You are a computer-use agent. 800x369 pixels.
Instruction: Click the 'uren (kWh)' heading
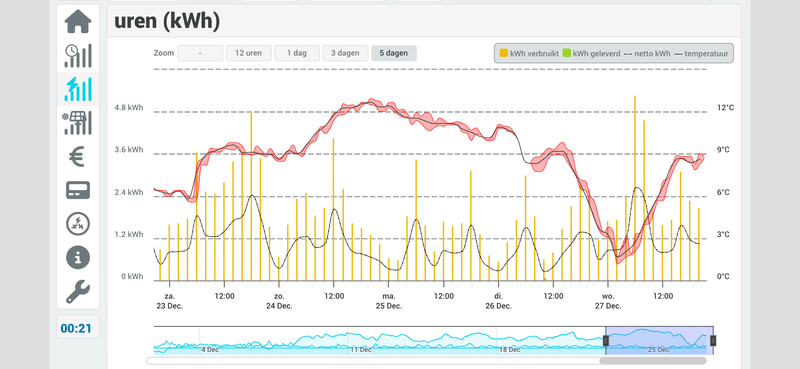point(167,21)
